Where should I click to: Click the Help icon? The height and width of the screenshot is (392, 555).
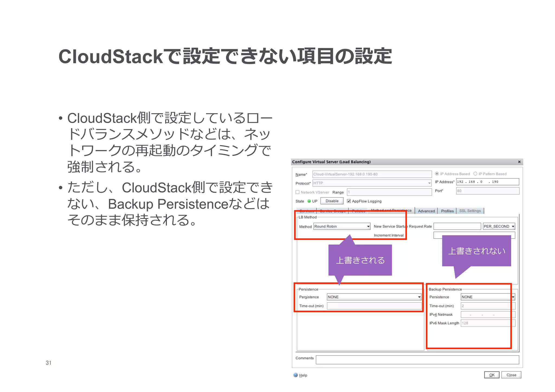(x=296, y=375)
